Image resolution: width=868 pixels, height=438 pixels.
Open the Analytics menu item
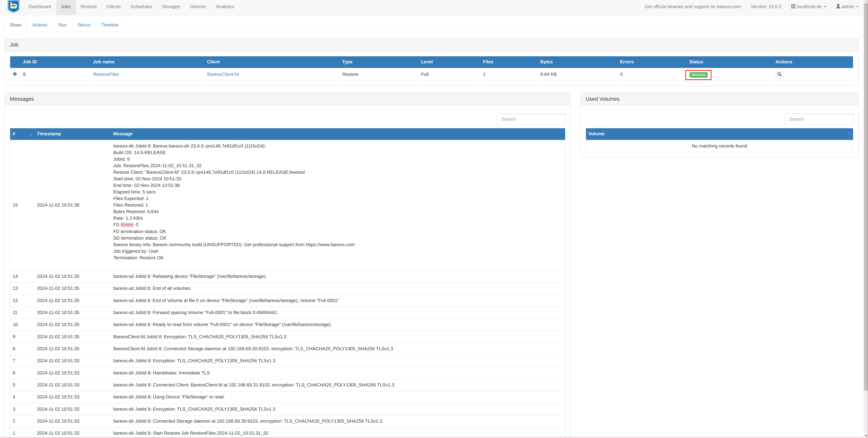coord(225,7)
